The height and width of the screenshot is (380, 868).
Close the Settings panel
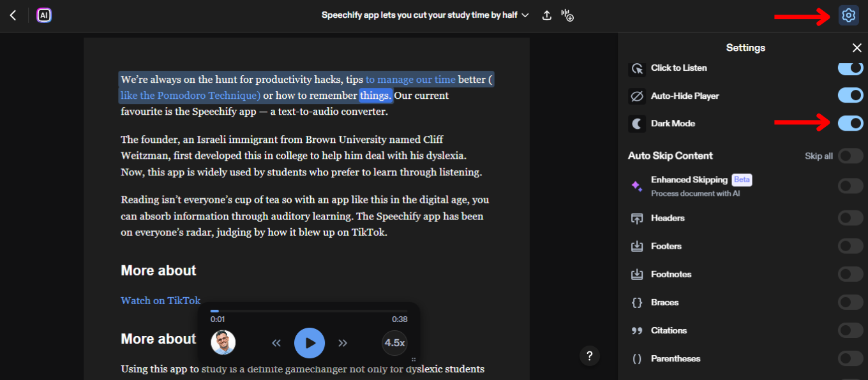click(x=857, y=48)
